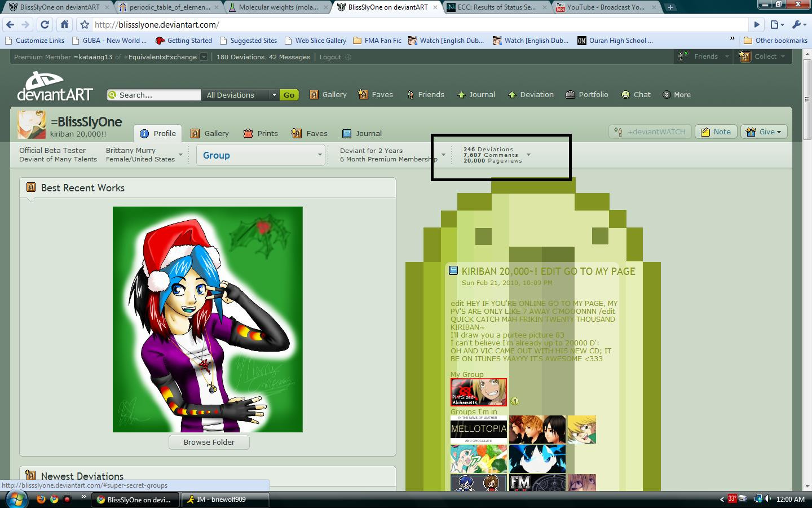Click the 42 Messages link
Screen dimensions: 812x508
point(289,57)
